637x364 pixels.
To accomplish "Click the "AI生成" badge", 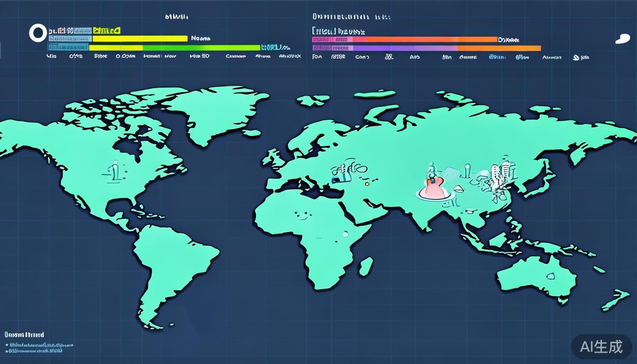I will [x=601, y=347].
